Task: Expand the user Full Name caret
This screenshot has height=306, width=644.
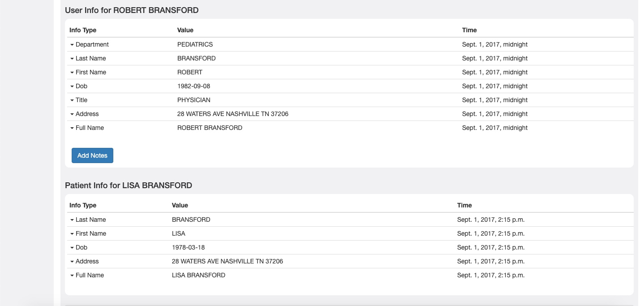Action: (72, 128)
